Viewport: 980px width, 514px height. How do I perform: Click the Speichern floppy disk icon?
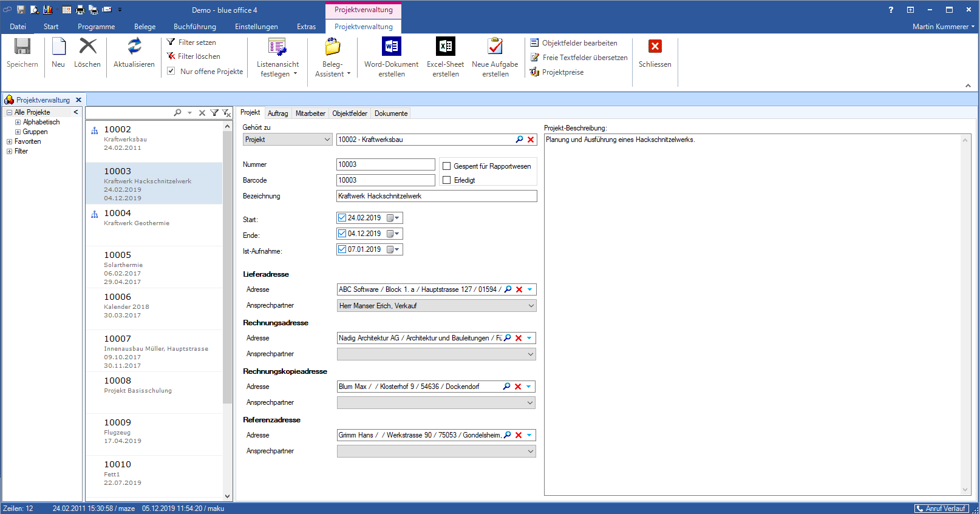coord(22,47)
